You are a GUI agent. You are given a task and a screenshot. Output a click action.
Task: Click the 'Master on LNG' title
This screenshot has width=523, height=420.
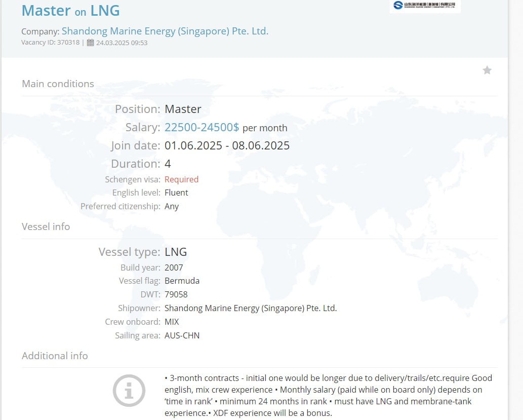pos(71,10)
